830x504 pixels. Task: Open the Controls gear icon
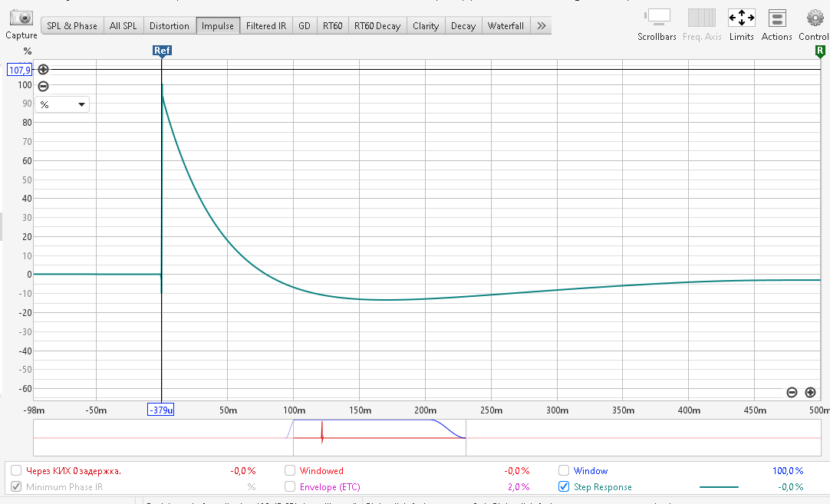(814, 18)
